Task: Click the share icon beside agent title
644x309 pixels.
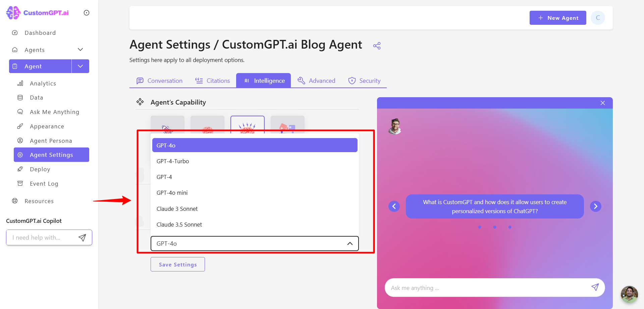Action: tap(377, 46)
